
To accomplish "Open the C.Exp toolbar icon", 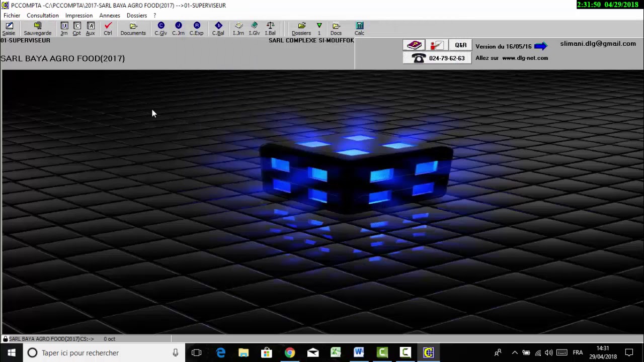I will 196,29.
